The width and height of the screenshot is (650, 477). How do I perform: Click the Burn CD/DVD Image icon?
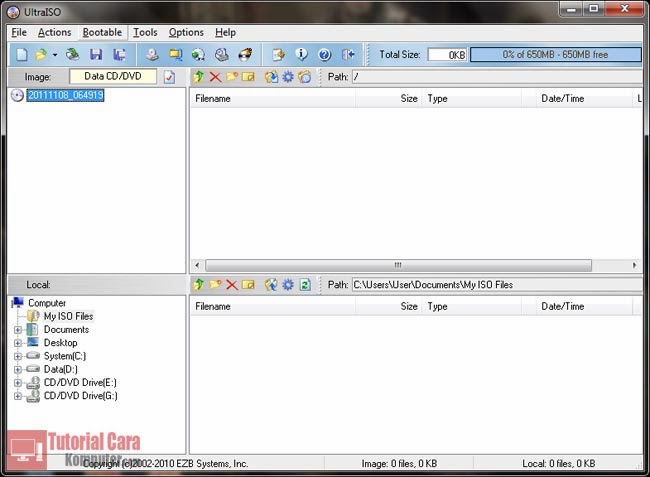(245, 55)
